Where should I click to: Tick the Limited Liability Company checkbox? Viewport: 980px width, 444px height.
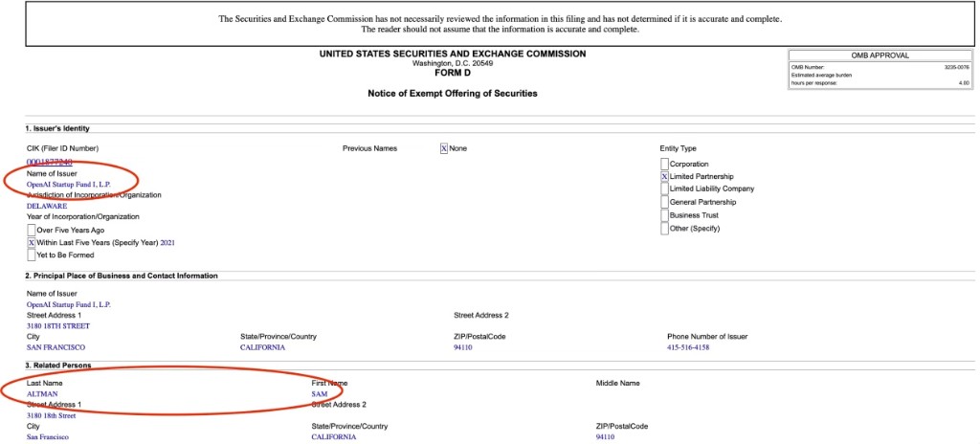click(x=664, y=189)
